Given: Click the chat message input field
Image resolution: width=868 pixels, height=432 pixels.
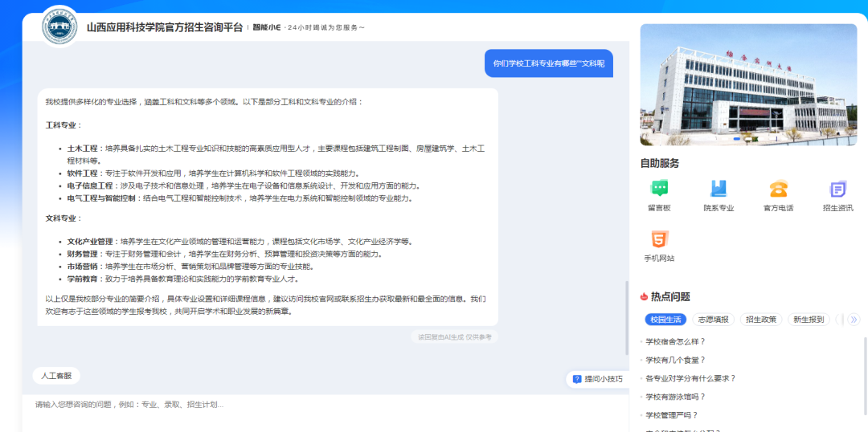Looking at the screenshot, I should (x=321, y=406).
